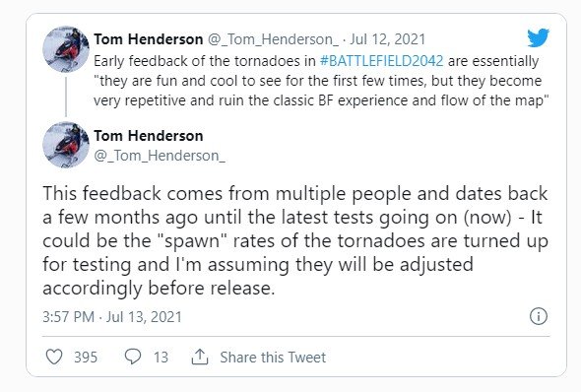Click the @_Tom_Henderson_ handle in the quoted tweet

273,39
